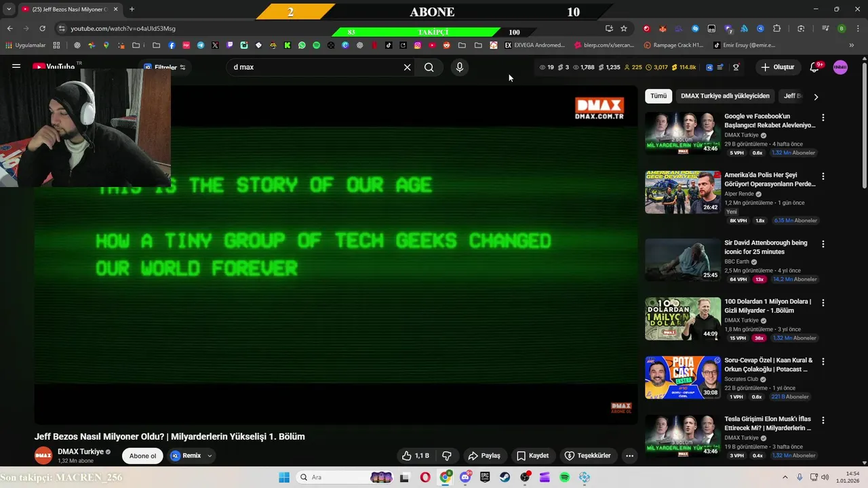Viewport: 868px width, 488px height.
Task: Open options for Tesla Girişimi video
Action: (823, 420)
